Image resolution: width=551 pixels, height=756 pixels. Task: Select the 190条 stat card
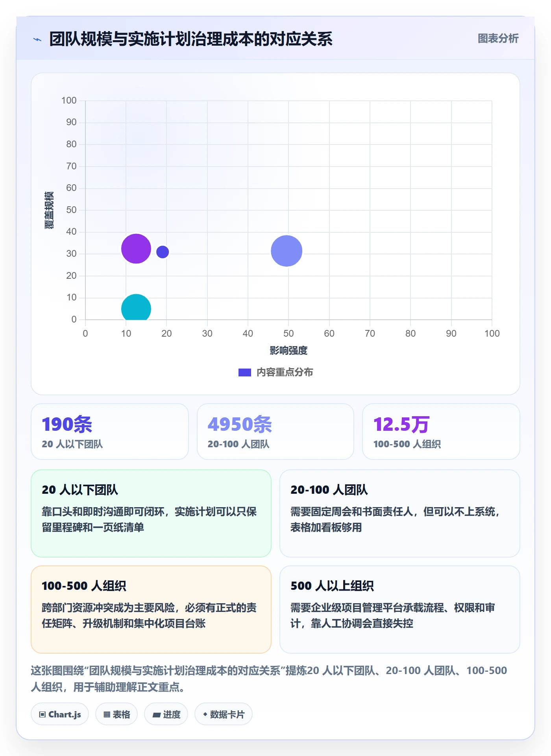coord(110,432)
